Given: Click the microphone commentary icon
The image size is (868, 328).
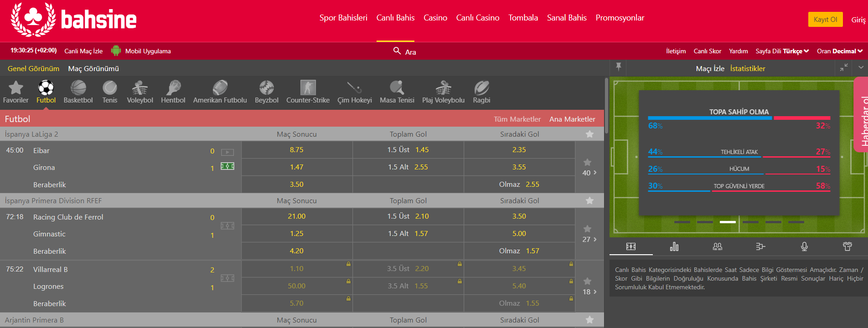Looking at the screenshot, I should pos(804,246).
